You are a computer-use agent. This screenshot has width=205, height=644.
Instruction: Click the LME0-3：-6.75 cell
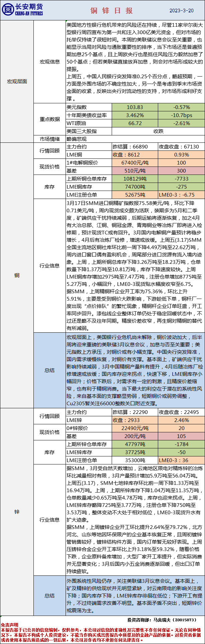[x=181, y=195]
